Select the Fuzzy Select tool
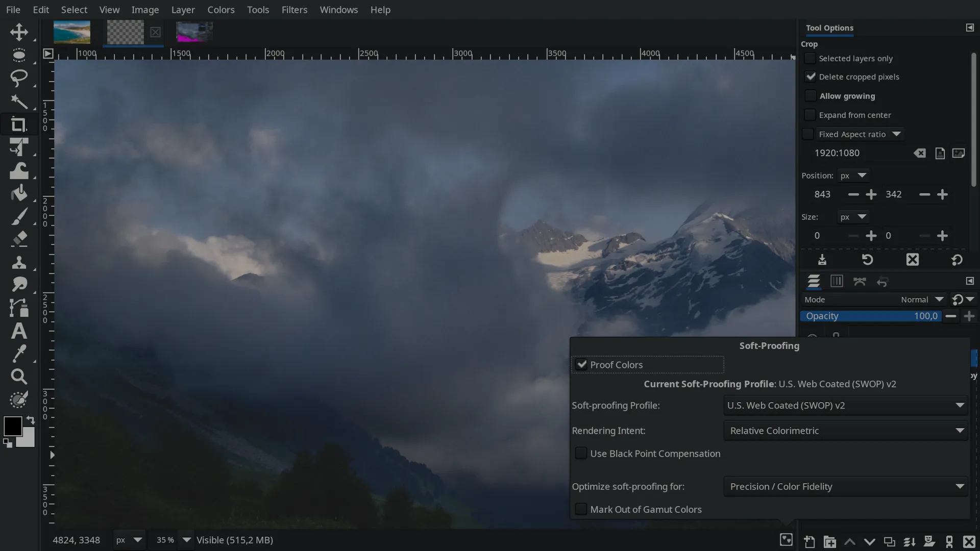The height and width of the screenshot is (551, 980). point(19,100)
